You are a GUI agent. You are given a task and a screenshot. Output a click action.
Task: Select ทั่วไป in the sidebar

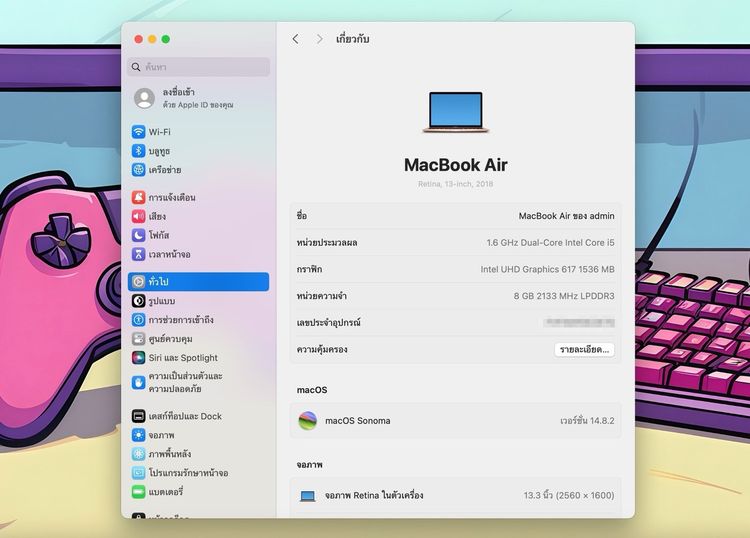click(199, 282)
